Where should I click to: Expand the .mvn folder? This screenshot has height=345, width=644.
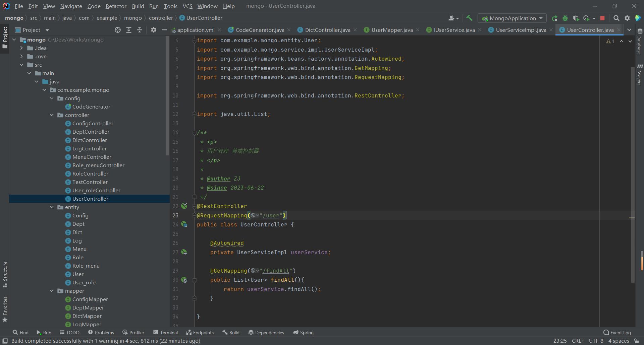point(21,56)
